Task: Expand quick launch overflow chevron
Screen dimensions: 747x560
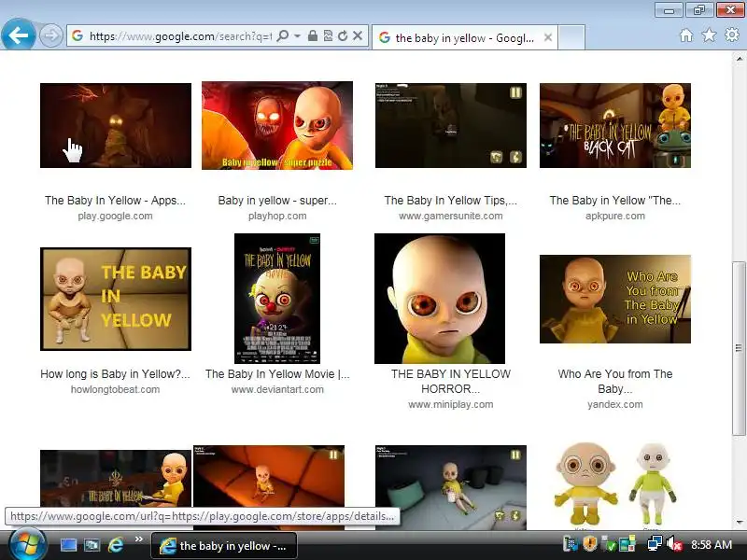Action: coord(138,539)
